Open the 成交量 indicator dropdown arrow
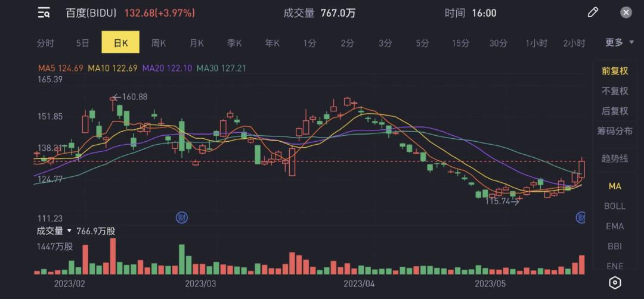 tap(69, 231)
